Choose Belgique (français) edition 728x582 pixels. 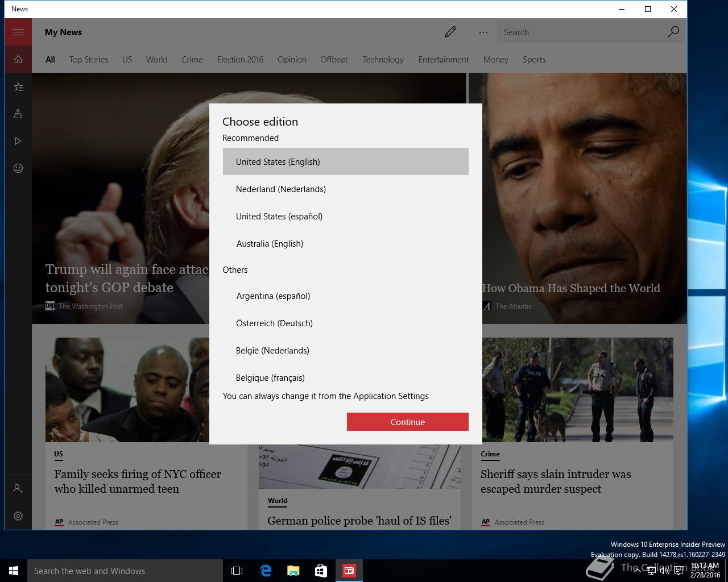tap(346, 377)
